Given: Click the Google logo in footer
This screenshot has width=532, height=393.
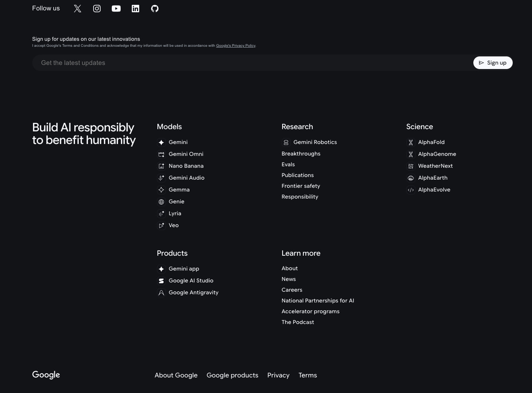Looking at the screenshot, I should click(46, 375).
